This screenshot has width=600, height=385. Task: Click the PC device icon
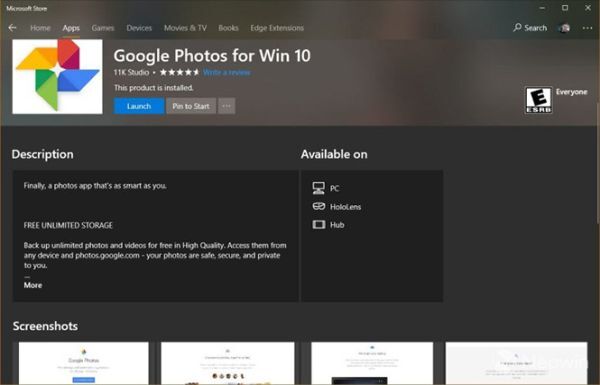click(318, 188)
